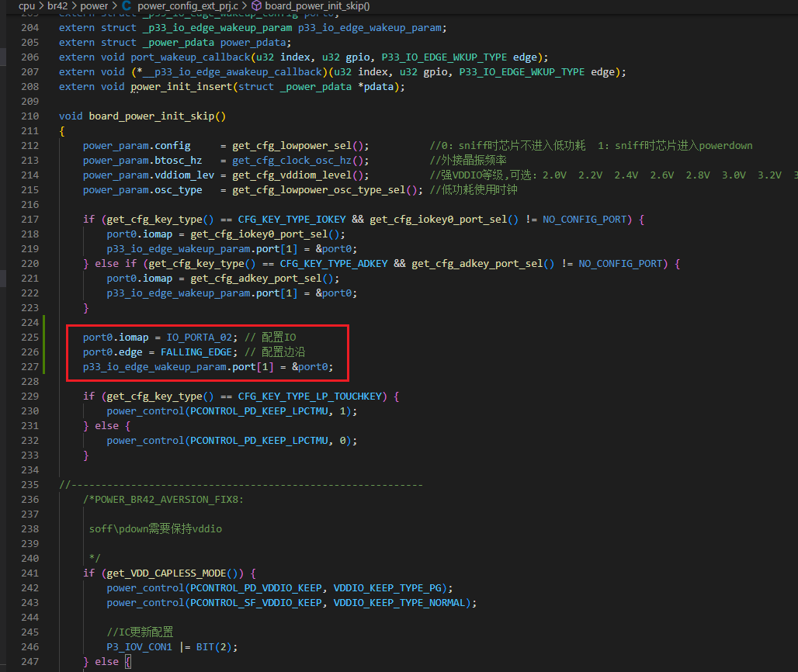Select power_config_ext_prj.c in the breadcrumb

[188, 5]
